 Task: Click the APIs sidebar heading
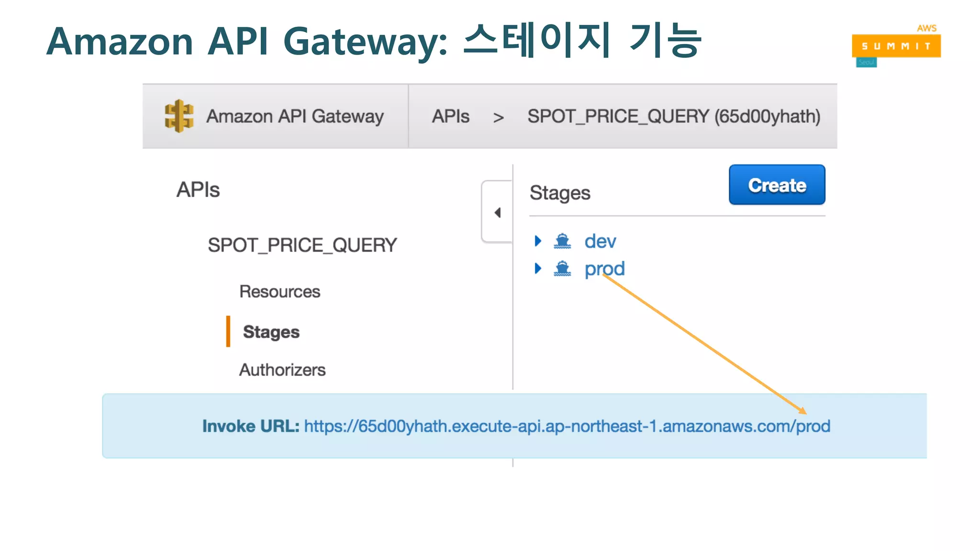[198, 190]
